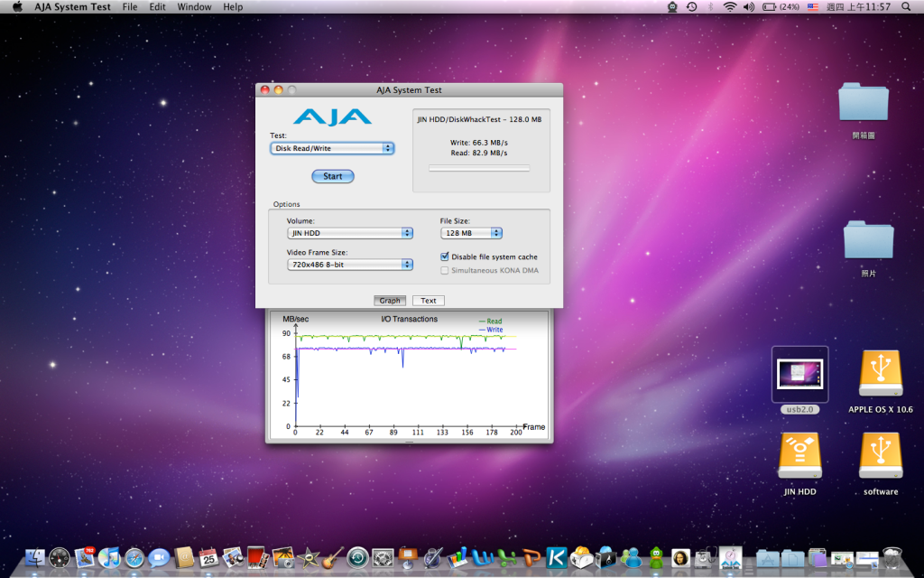Switch to the Graph view tab
924x578 pixels.
click(x=390, y=300)
